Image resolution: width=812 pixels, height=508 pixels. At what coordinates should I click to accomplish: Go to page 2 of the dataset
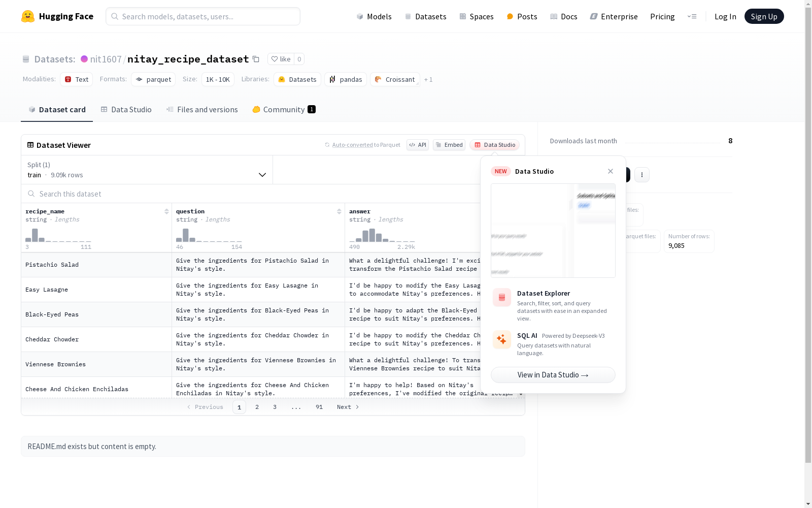click(257, 407)
